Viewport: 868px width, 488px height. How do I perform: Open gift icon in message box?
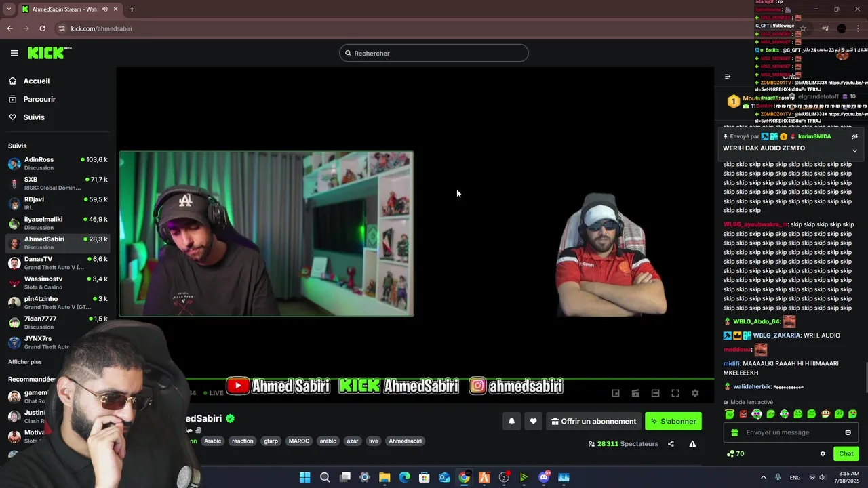pos(734,432)
